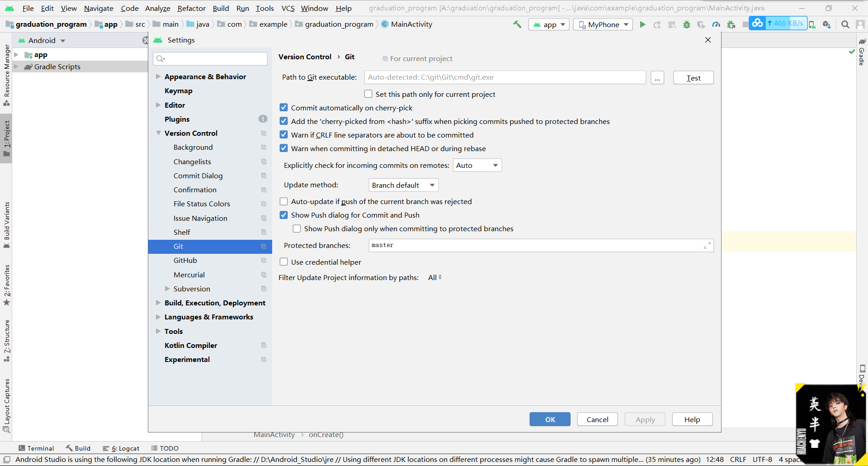Click the user avatar icon in toolbar
This screenshot has height=466, width=868.
pos(860,24)
